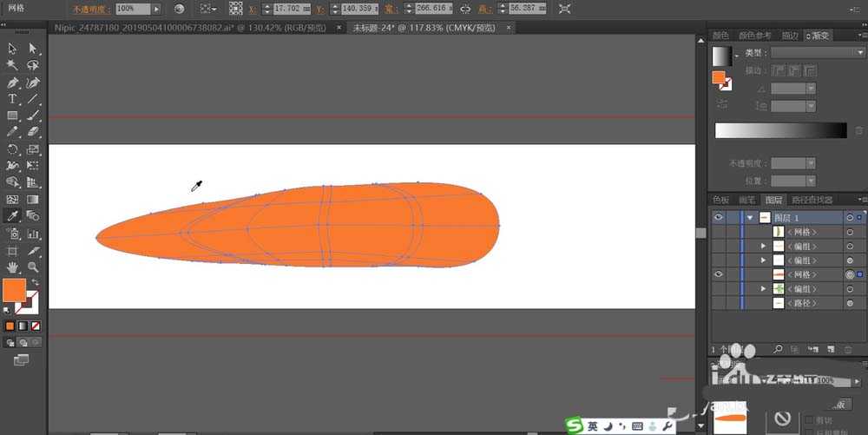Screen dimensions: 868x435
Task: Select the Pen tool in the toolbox
Action: (x=12, y=82)
